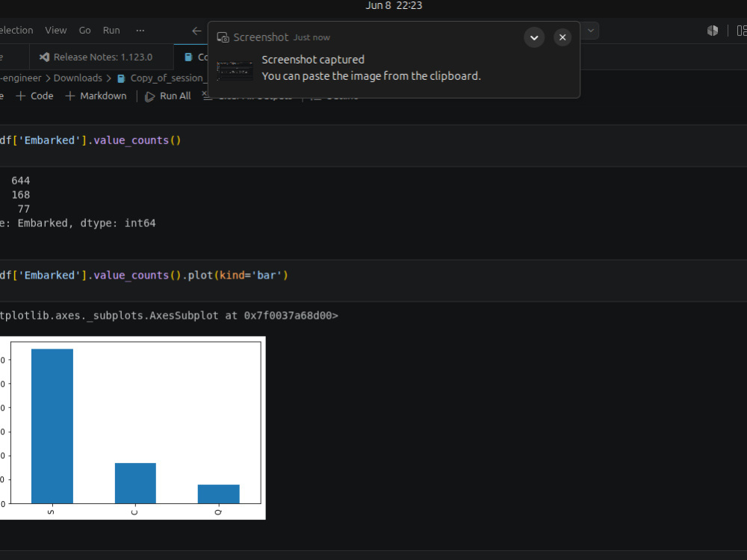Click Downloads in the breadcrumb path
The width and height of the screenshot is (747, 560).
(x=78, y=78)
